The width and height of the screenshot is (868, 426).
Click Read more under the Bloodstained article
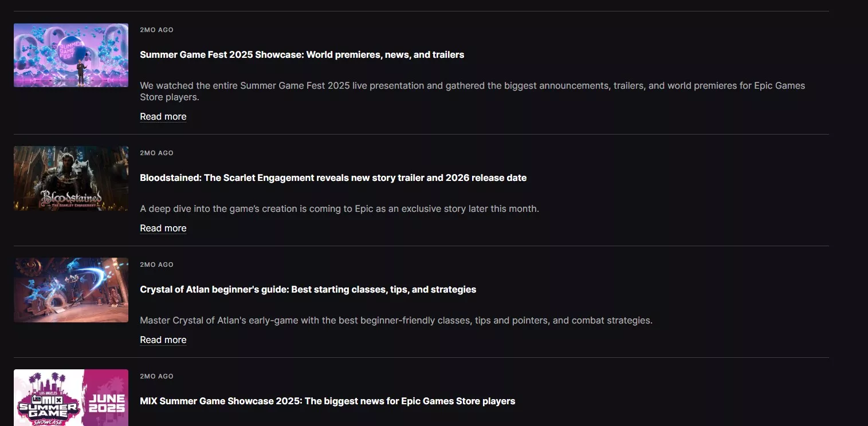(x=163, y=228)
